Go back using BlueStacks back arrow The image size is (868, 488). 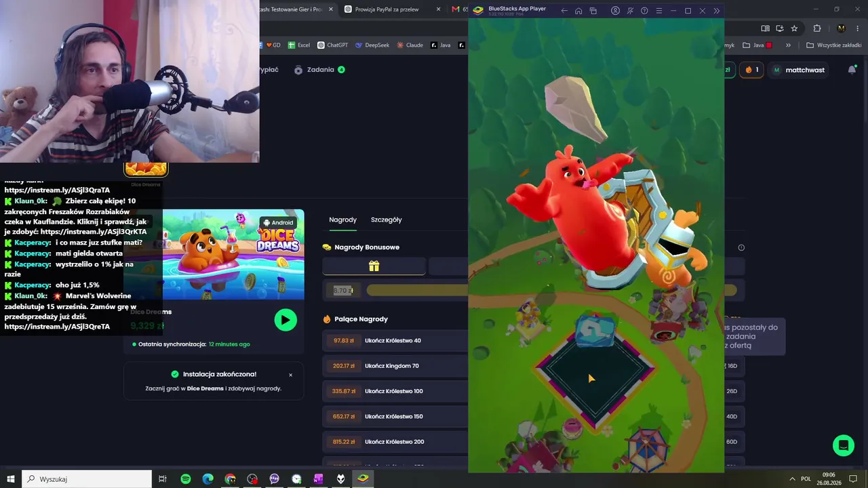564,11
